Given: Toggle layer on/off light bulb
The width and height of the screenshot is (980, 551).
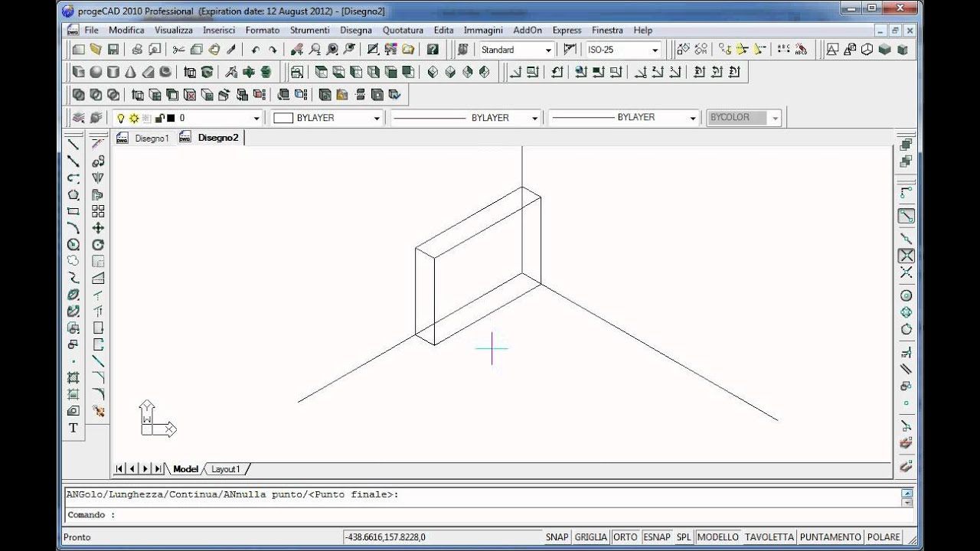Looking at the screenshot, I should tap(120, 119).
